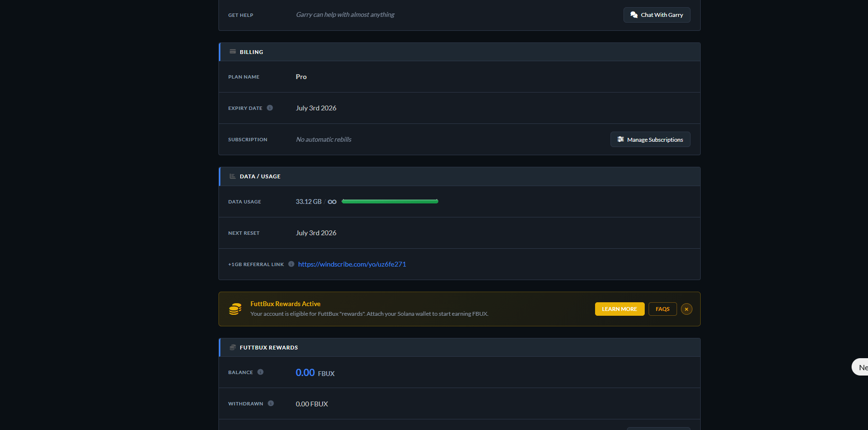Screen dimensions: 868x430
Task: Click the 0.00 FBUX balance value
Action: tap(315, 373)
